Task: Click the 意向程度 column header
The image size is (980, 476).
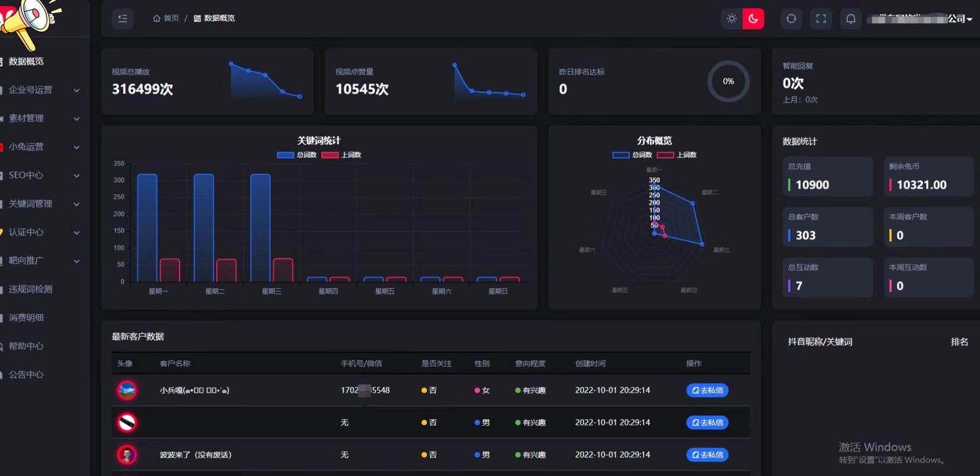Action: point(530,364)
